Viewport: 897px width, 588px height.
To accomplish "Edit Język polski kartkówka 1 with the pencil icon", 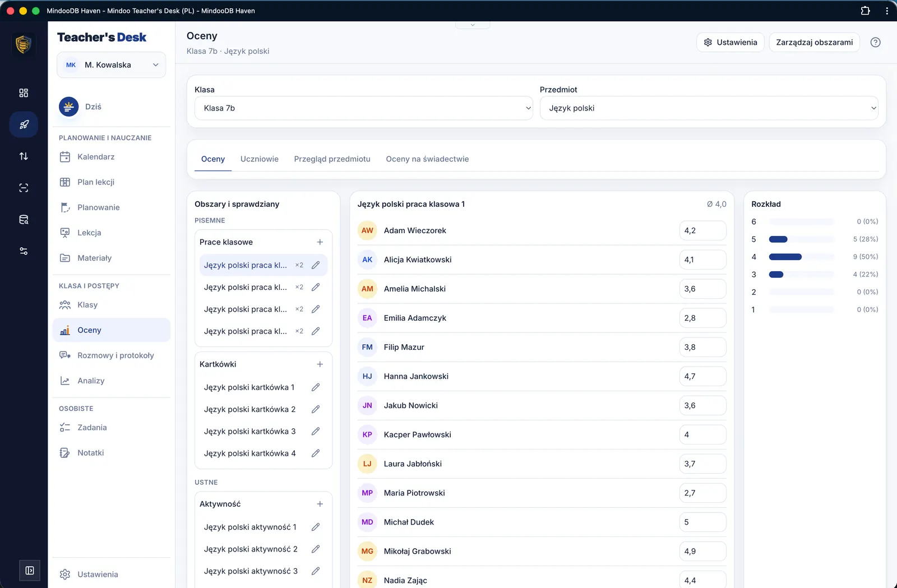I will pyautogui.click(x=316, y=387).
